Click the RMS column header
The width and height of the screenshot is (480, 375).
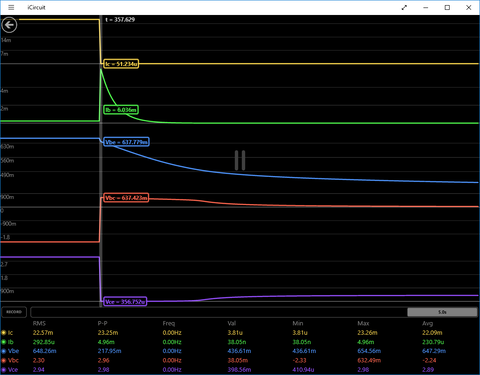coord(39,323)
